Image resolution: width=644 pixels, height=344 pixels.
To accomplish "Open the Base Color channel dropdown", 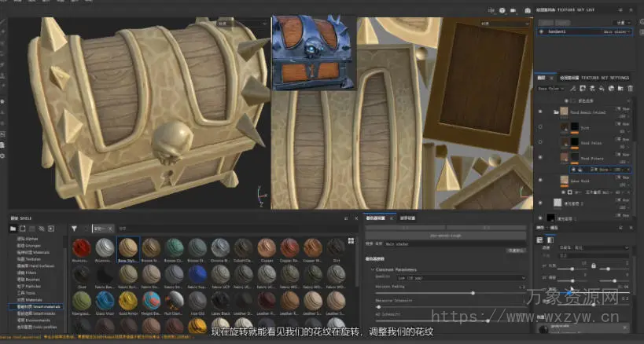I will 549,89.
